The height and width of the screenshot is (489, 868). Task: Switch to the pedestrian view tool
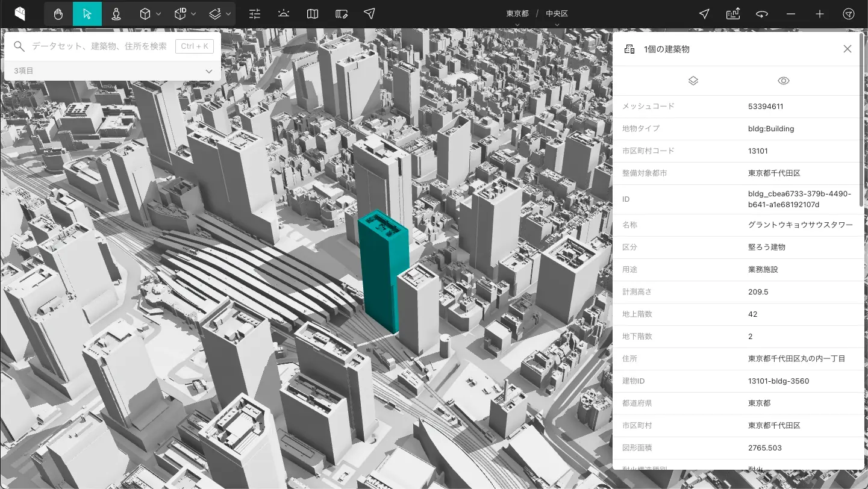pyautogui.click(x=116, y=14)
